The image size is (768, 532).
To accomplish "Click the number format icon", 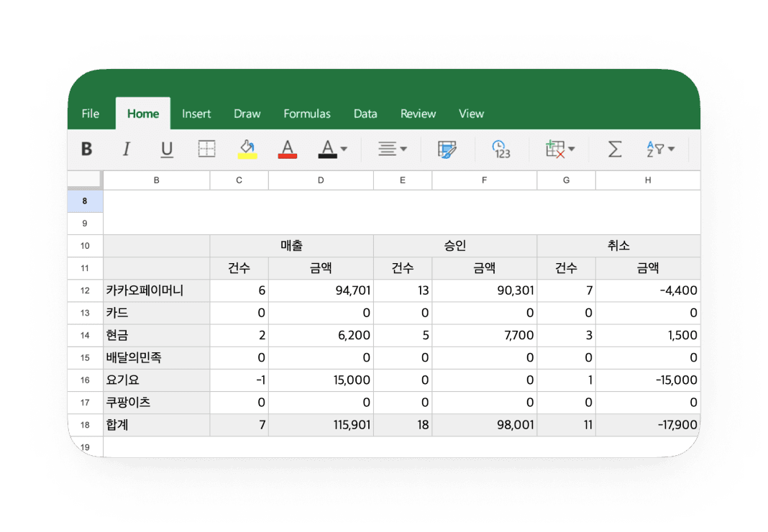I will coord(501,149).
